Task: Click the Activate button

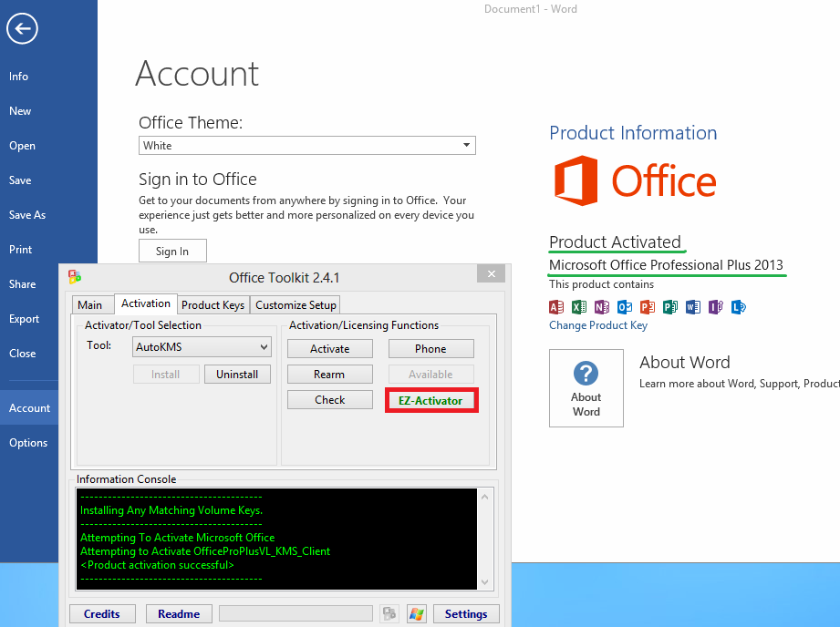Action: tap(330, 348)
